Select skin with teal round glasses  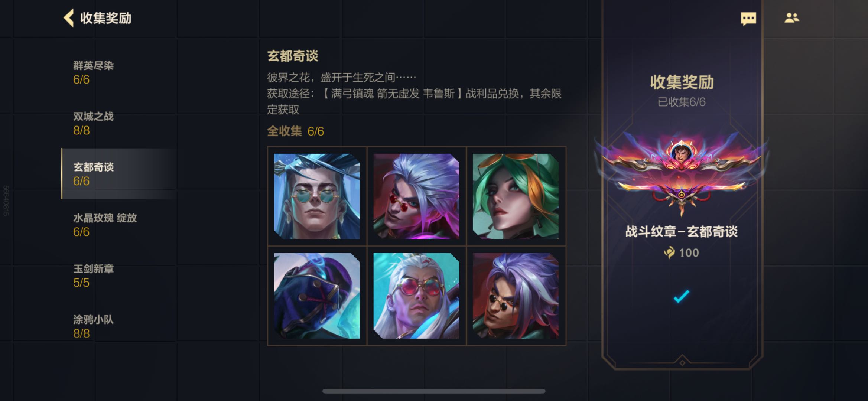pos(317,196)
